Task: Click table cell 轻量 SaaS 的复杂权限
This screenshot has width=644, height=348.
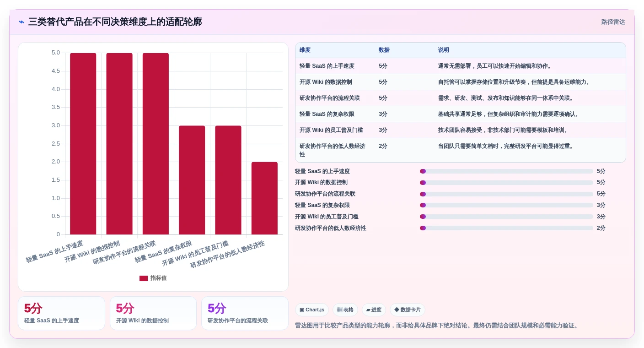Action: coord(327,114)
